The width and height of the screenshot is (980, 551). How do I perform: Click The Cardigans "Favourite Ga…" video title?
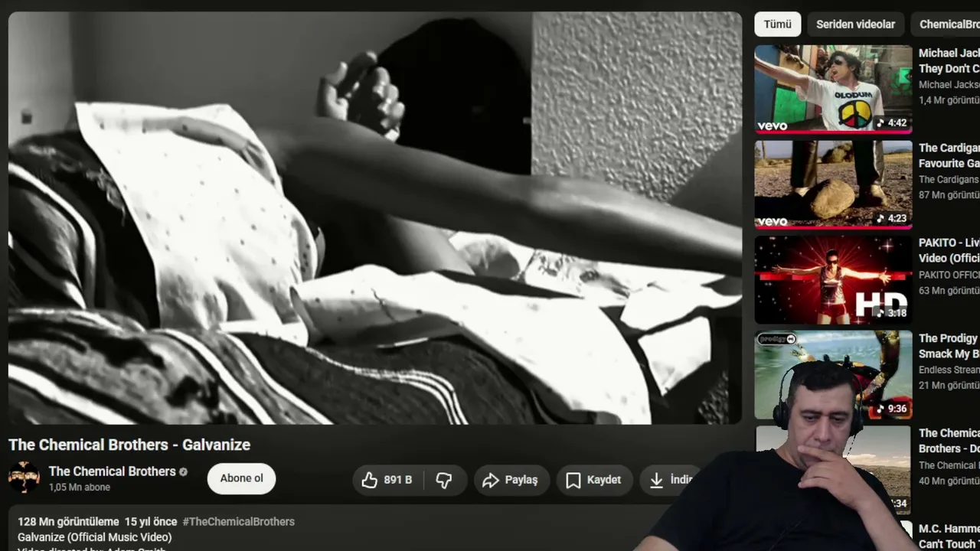coord(949,156)
